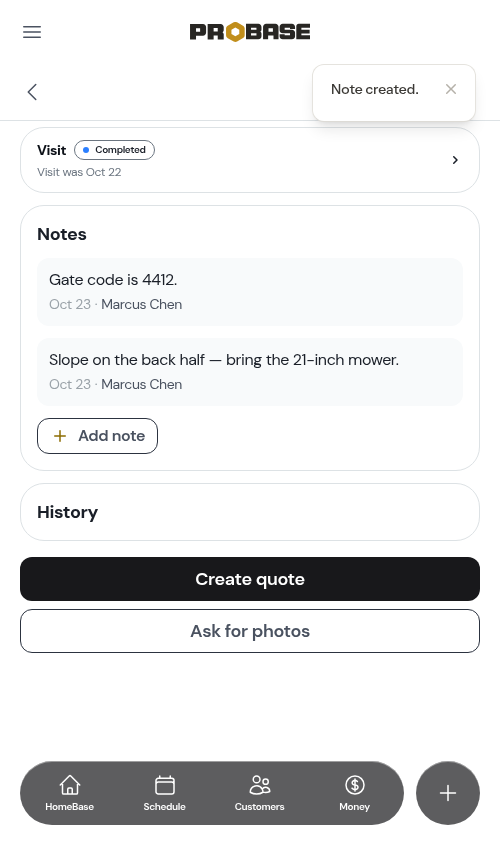Click Add note button
This screenshot has width=500, height=845.
tap(98, 436)
